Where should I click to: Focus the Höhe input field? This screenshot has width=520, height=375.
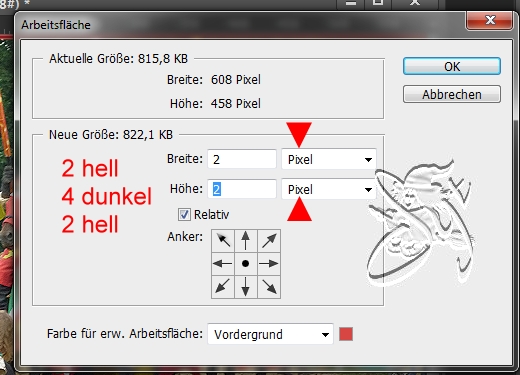pos(242,189)
